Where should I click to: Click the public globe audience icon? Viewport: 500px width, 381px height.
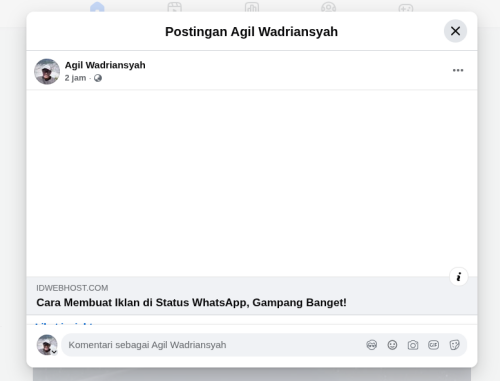(98, 78)
